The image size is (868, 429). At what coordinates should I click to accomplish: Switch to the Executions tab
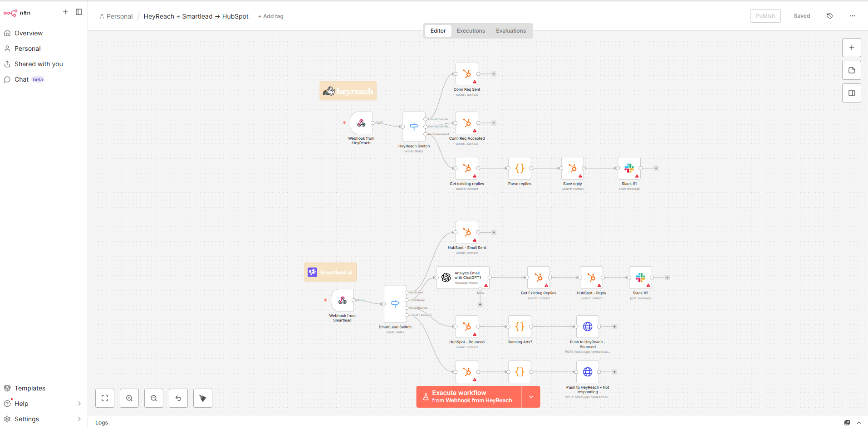coord(471,31)
